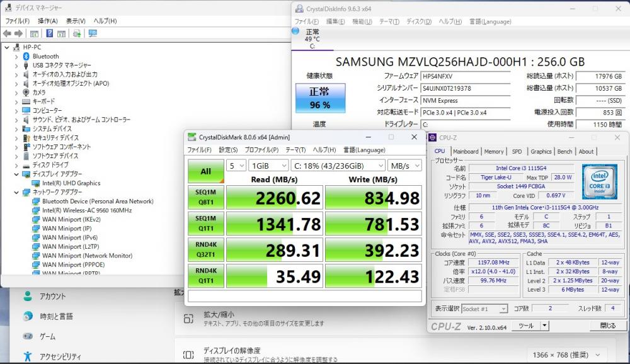Expand システム デバイス category

16,128
